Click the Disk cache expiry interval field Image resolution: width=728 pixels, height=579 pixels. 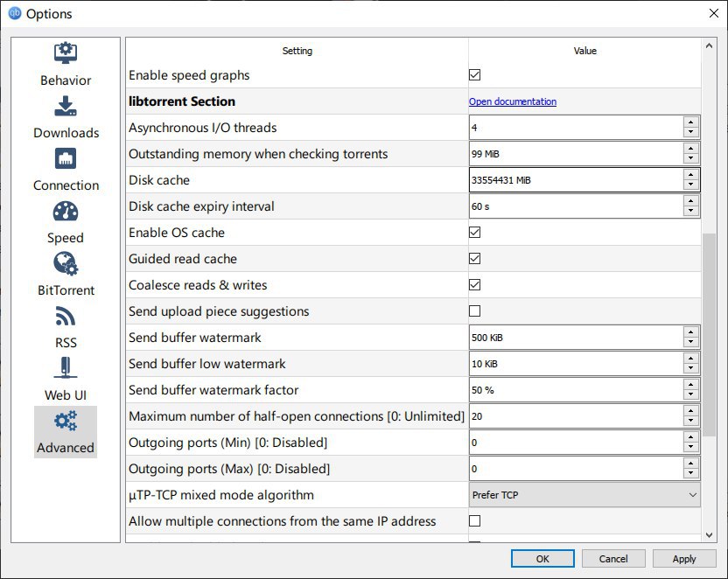[576, 206]
